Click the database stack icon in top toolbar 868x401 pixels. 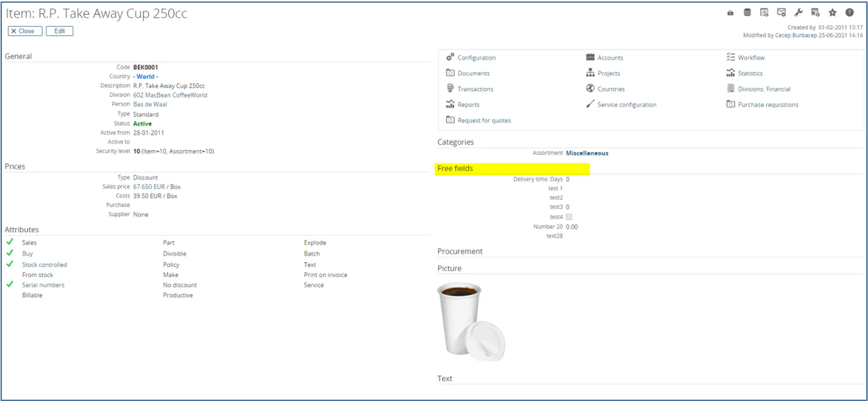click(747, 13)
